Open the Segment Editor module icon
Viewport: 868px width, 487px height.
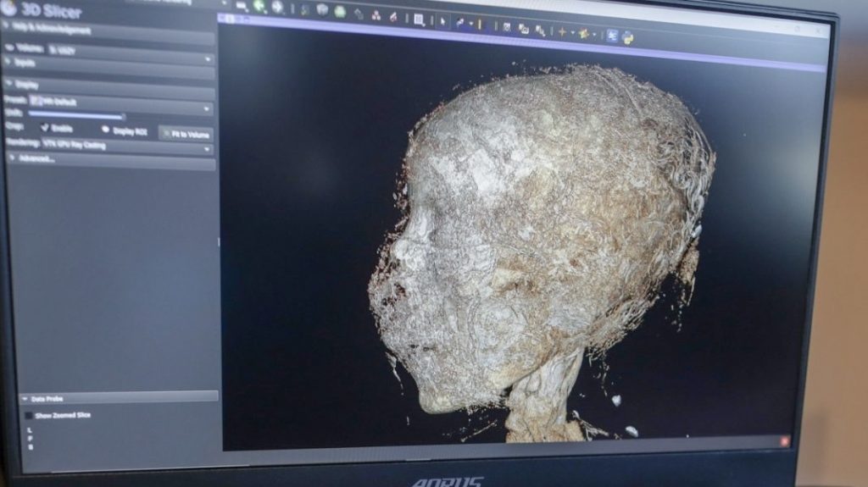pyautogui.click(x=393, y=17)
